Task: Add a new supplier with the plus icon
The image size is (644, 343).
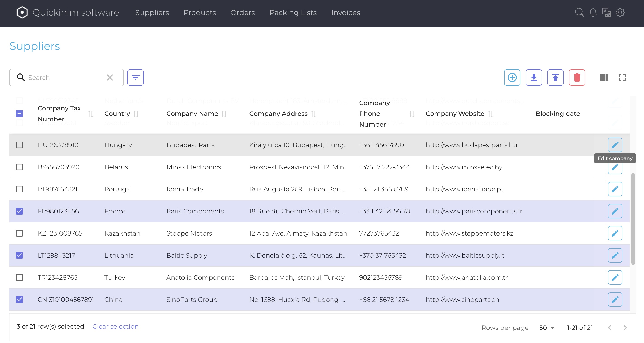Action: pos(512,78)
